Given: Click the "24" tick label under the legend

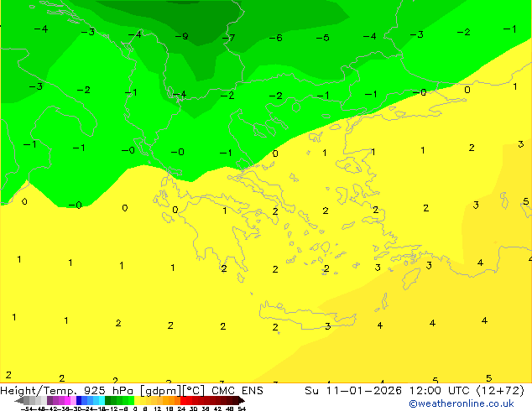Looking at the screenshot, I should [181, 408].
